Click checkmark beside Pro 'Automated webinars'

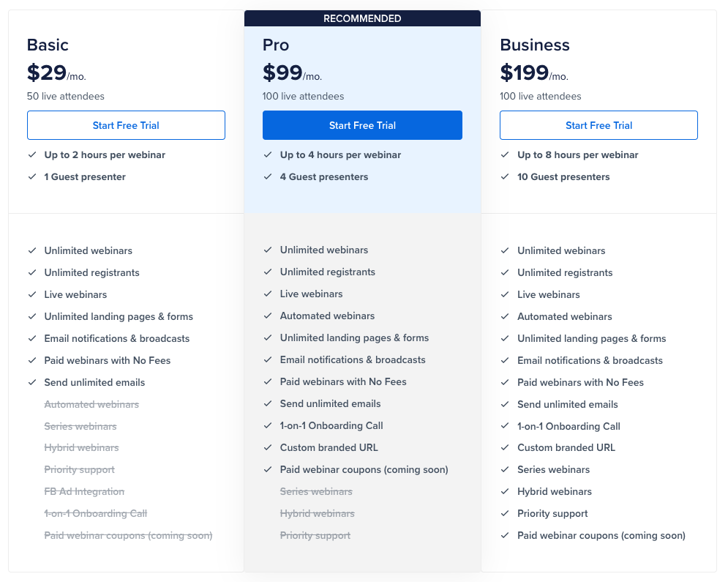pos(268,316)
